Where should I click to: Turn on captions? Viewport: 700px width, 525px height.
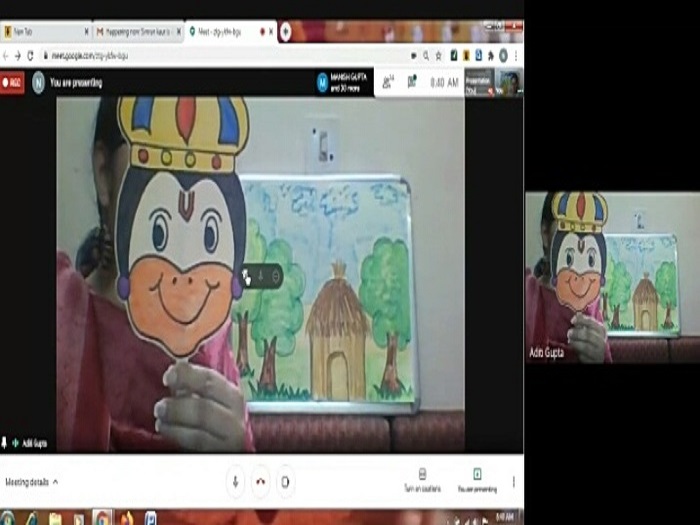pos(422,480)
